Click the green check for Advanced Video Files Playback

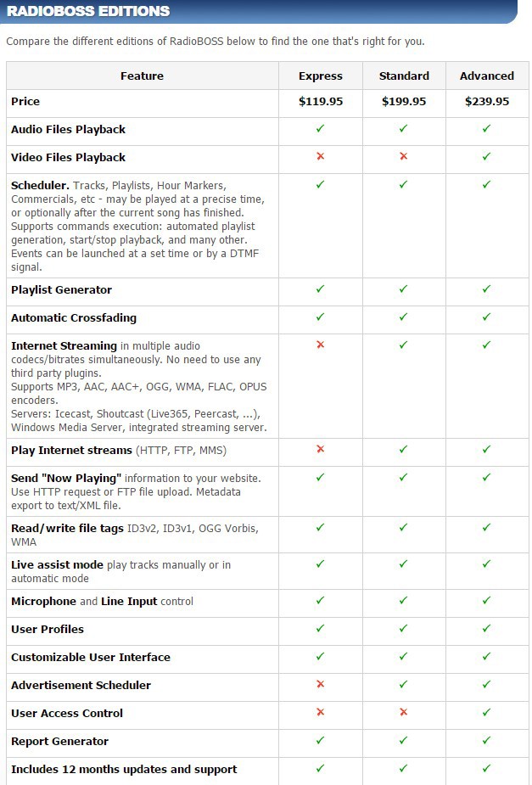pyautogui.click(x=486, y=156)
